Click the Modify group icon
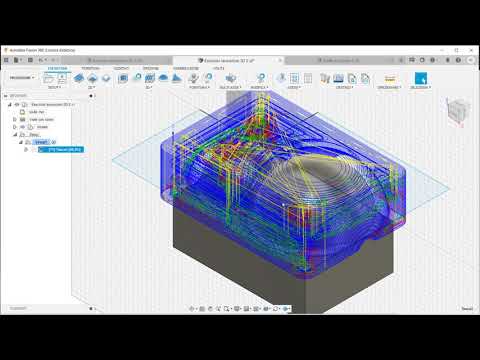 point(261,79)
